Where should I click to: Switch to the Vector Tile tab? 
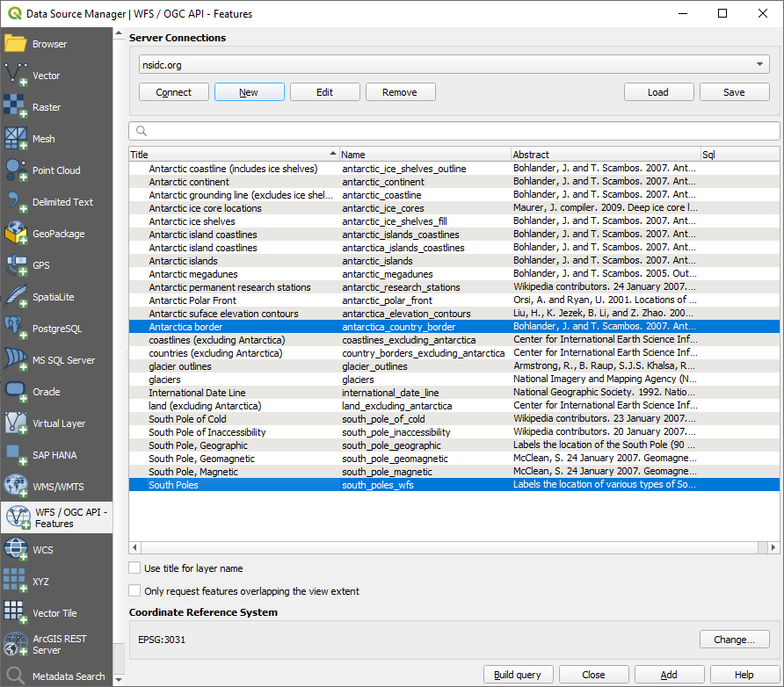(56, 613)
